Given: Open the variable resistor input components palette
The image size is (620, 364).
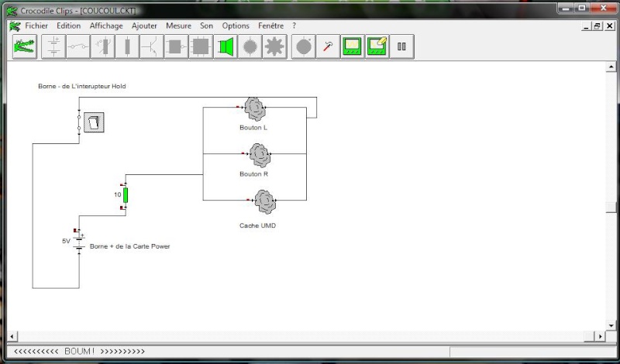Looking at the screenshot, I should [x=102, y=46].
